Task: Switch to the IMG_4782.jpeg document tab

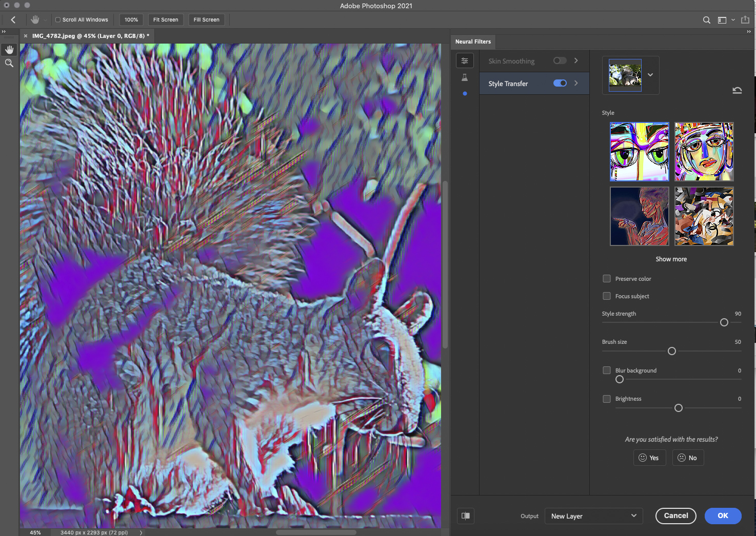Action: click(x=90, y=36)
